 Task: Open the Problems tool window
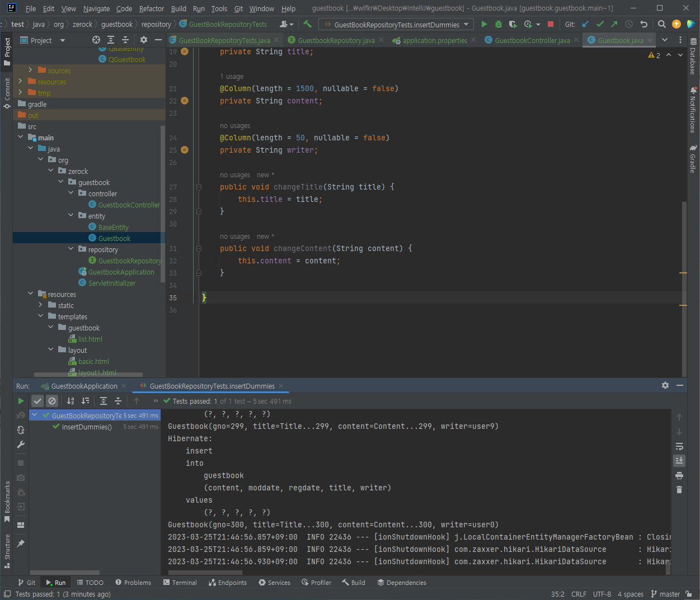[133, 582]
